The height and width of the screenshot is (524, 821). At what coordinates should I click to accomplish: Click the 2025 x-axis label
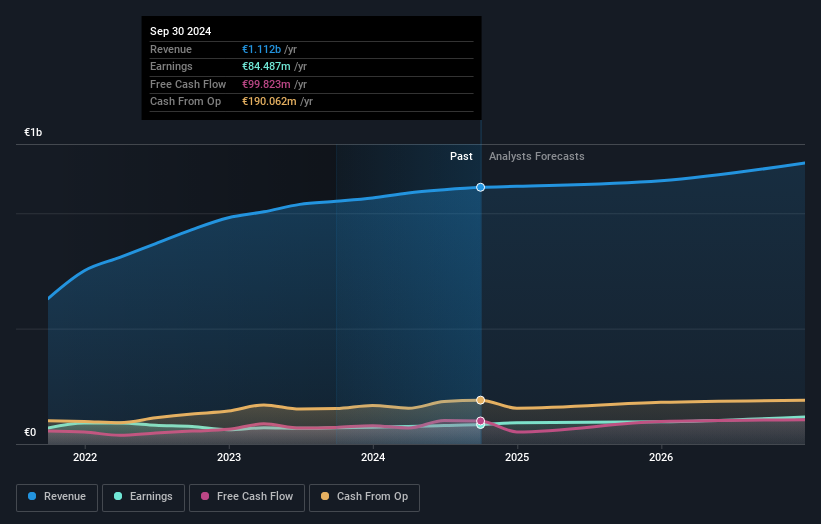(517, 458)
